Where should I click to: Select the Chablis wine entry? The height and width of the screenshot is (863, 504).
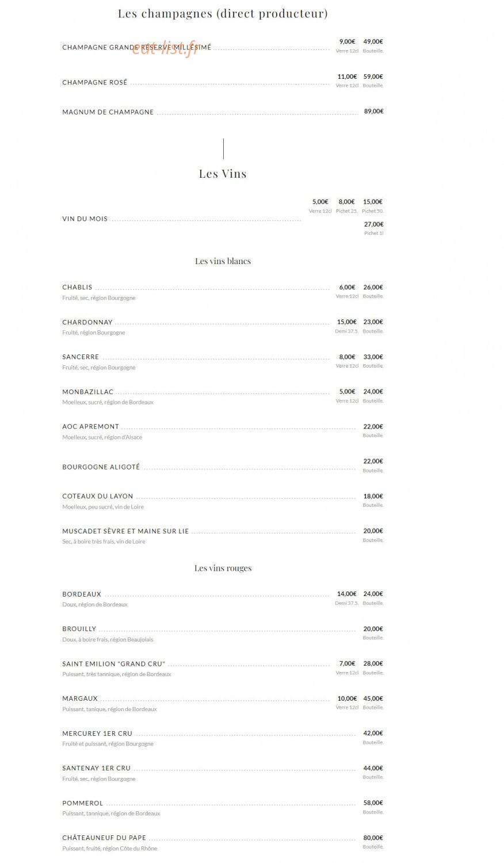(x=77, y=287)
